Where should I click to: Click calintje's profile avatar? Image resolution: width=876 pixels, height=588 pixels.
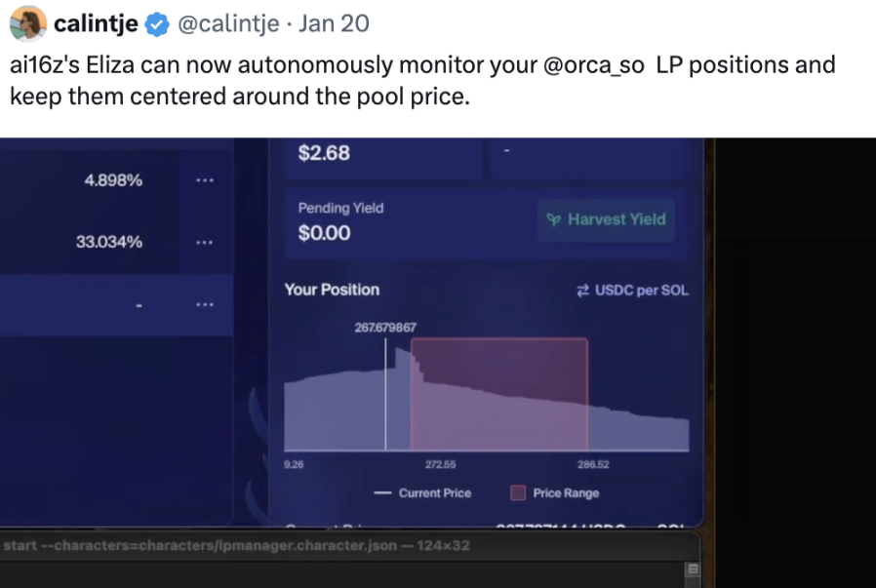pos(27,23)
